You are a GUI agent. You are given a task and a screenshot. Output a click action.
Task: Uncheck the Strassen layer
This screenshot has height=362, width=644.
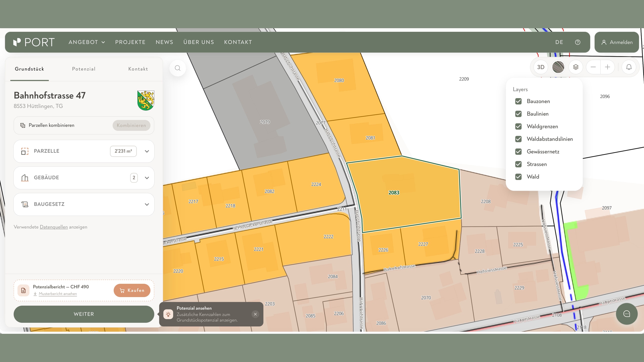[x=519, y=164]
